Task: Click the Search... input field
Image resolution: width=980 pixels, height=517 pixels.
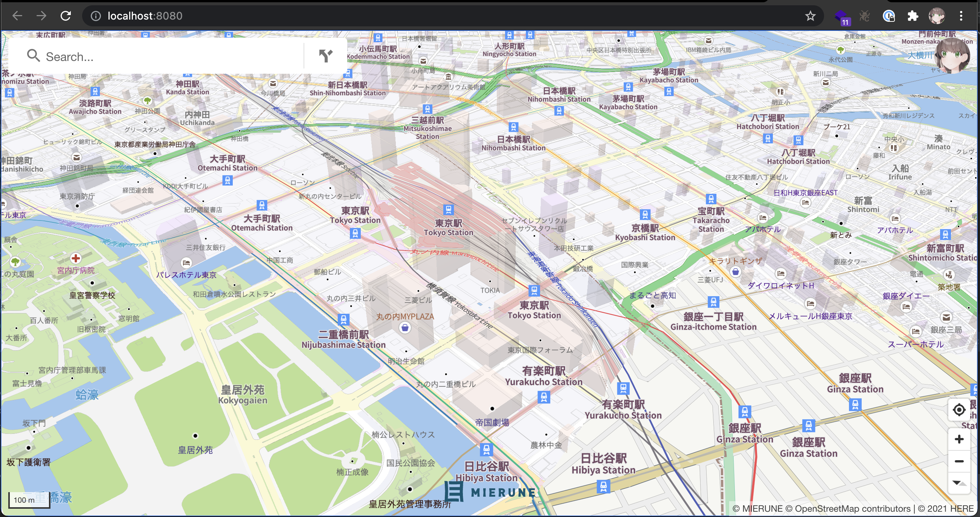Action: [x=171, y=57]
